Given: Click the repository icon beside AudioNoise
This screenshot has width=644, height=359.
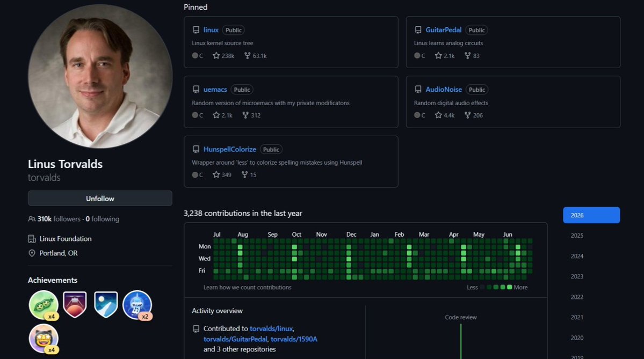Looking at the screenshot, I should point(418,90).
